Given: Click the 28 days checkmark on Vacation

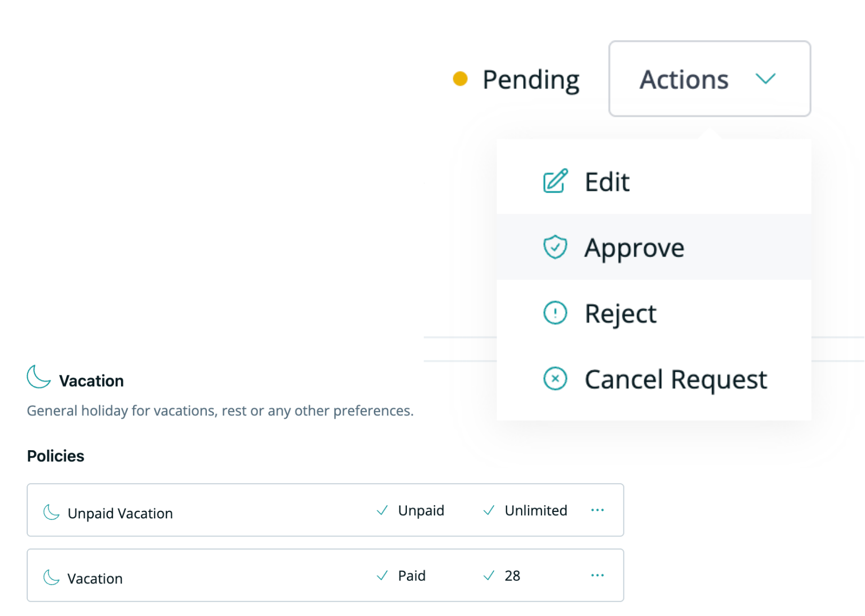Looking at the screenshot, I should (488, 575).
